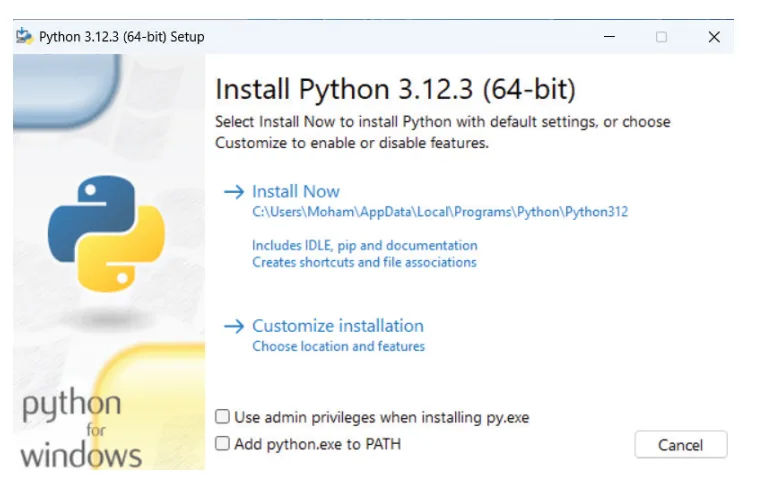Click the arrow icon beside Install Now

(234, 192)
